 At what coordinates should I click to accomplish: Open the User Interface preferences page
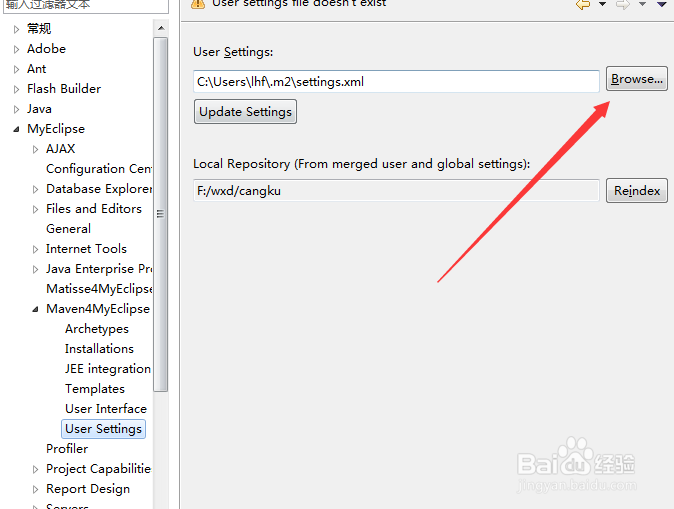106,408
